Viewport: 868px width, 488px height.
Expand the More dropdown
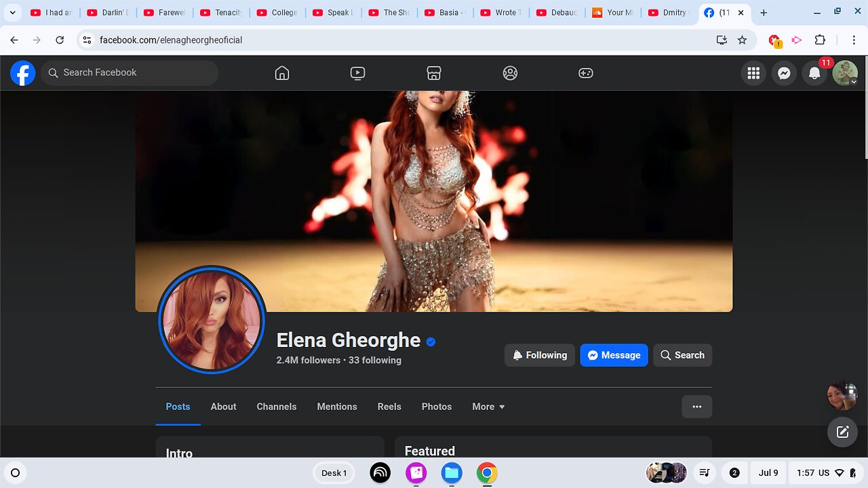coord(488,407)
